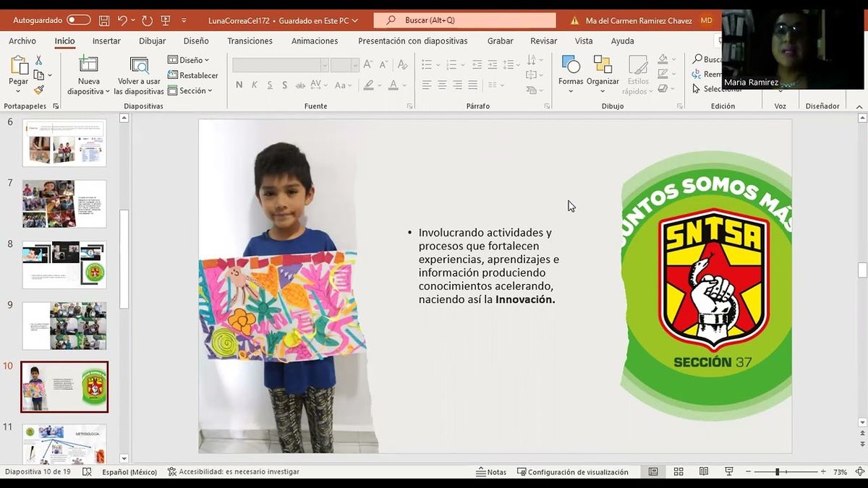The width and height of the screenshot is (868, 488).
Task: Start presentation from quick access toolbar icon
Action: tap(166, 20)
